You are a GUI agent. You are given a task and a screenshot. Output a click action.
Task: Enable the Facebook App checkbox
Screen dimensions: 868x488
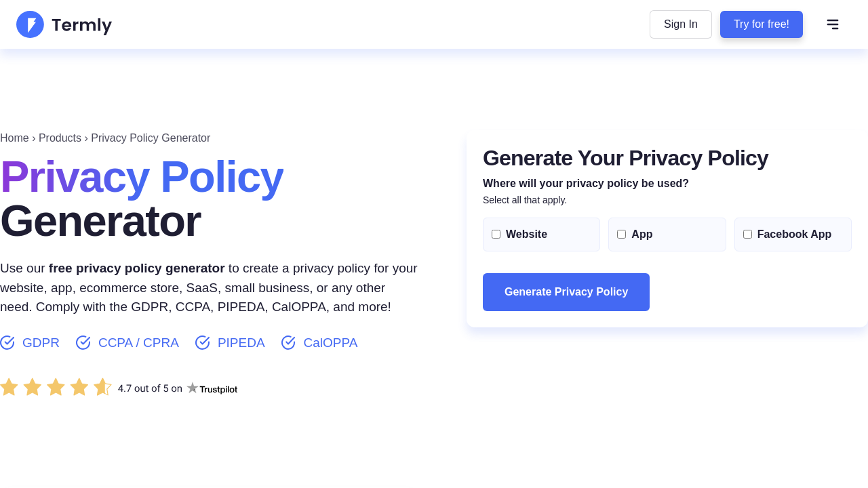point(747,235)
